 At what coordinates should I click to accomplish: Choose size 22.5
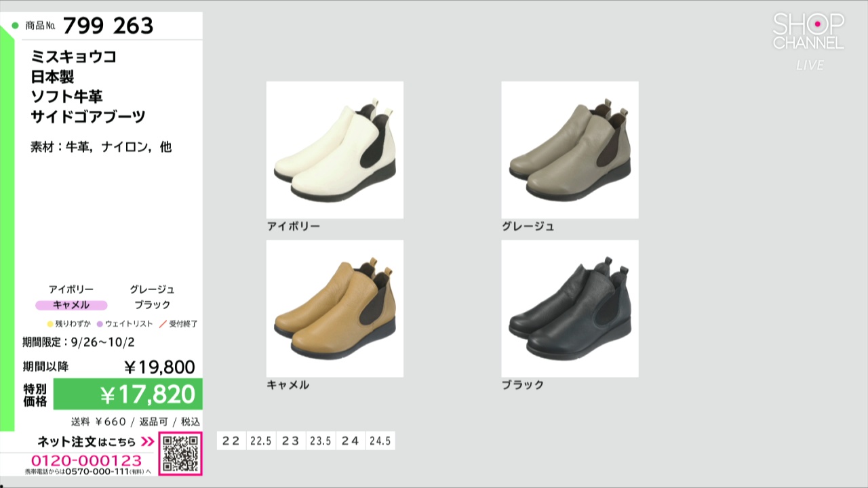pyautogui.click(x=261, y=441)
